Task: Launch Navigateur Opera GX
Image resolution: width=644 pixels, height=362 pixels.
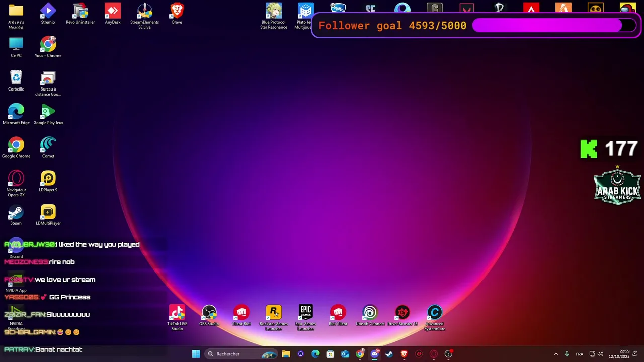Action: [16, 184]
